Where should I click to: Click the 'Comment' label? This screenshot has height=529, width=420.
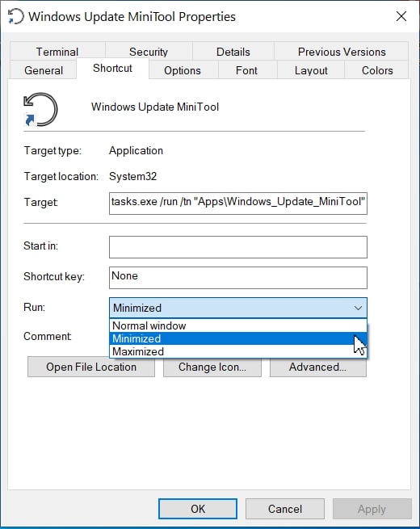(x=47, y=336)
